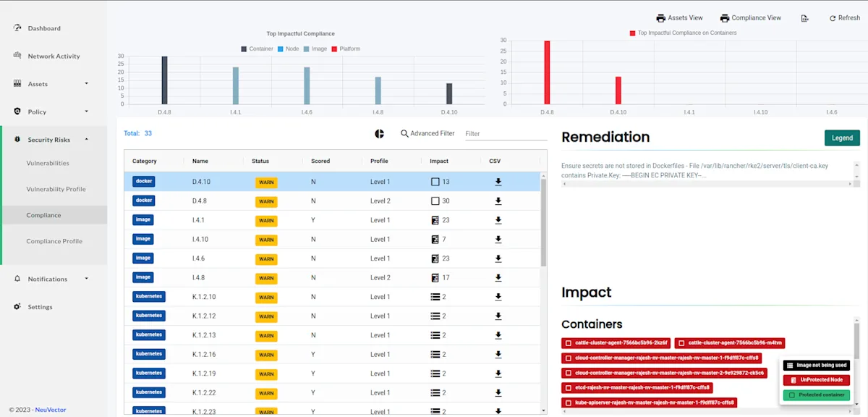Viewport: 868px width, 417px height.
Task: Download CSV for I.4.1 row
Action: tap(498, 220)
